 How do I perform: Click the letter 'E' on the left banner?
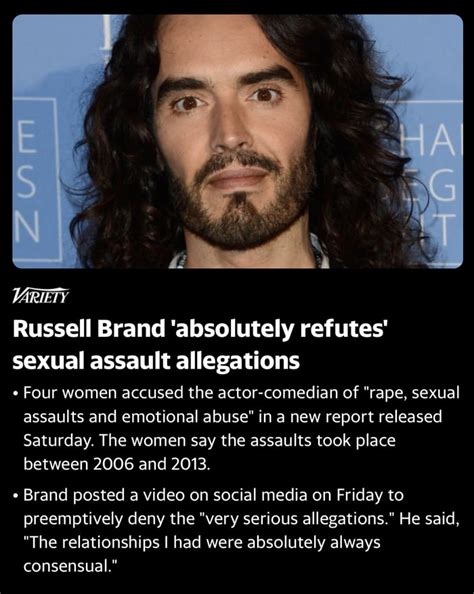tap(27, 140)
